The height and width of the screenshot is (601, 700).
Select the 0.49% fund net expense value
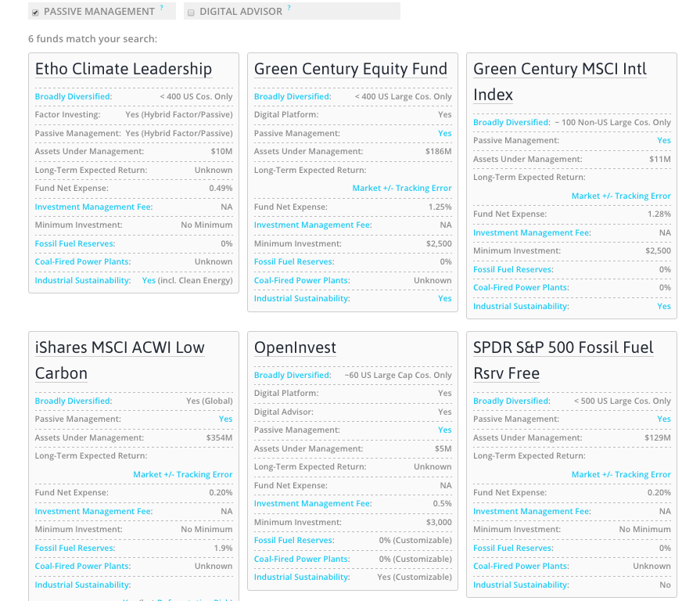[221, 188]
